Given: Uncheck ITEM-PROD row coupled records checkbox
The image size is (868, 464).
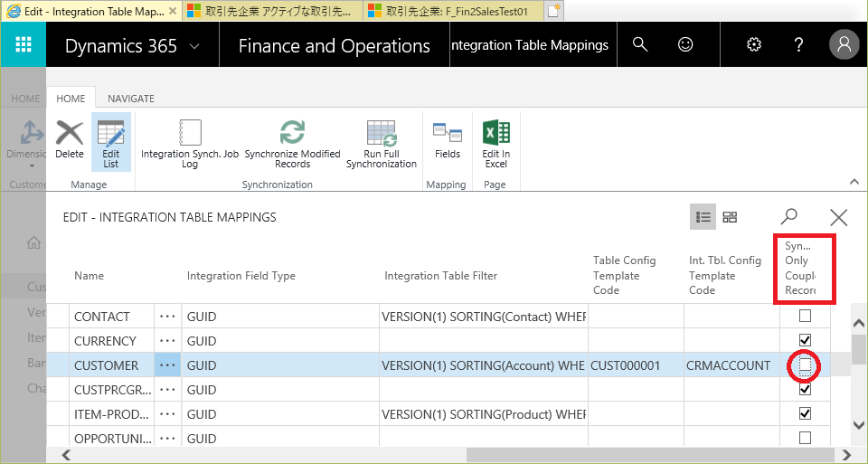Looking at the screenshot, I should coord(805,413).
